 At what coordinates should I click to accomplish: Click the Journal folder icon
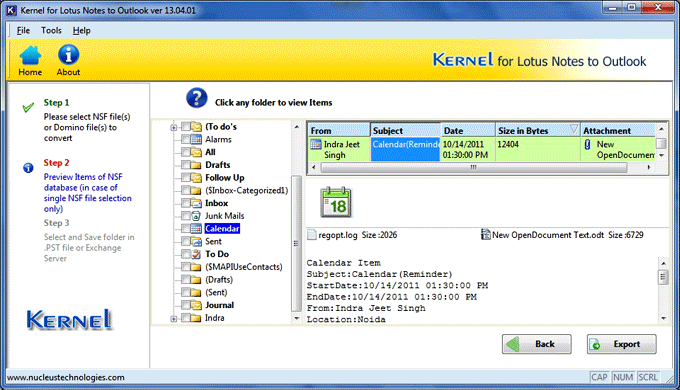coord(196,305)
